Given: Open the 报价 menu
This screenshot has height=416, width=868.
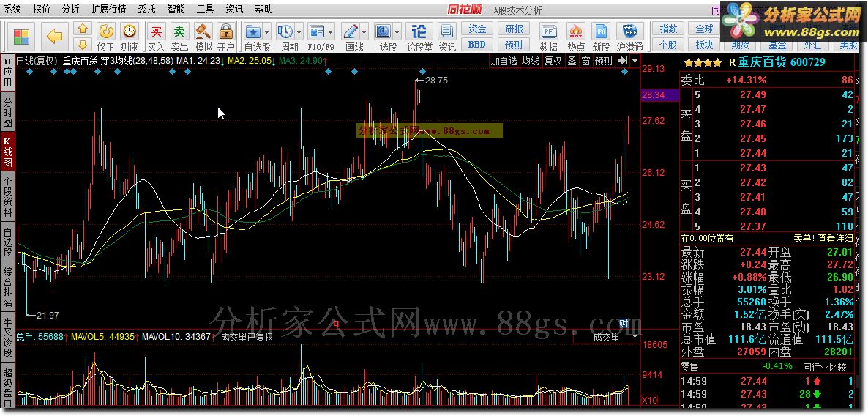Looking at the screenshot, I should coord(41,9).
